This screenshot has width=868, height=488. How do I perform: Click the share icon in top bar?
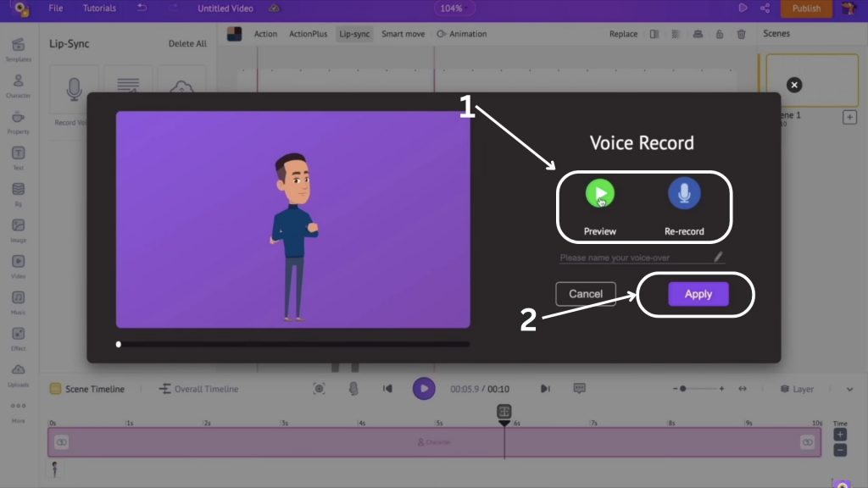(x=765, y=8)
